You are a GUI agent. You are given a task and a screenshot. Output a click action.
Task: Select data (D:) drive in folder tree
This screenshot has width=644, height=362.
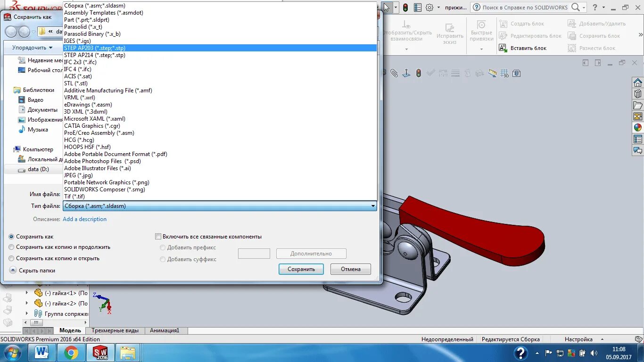[x=33, y=169]
